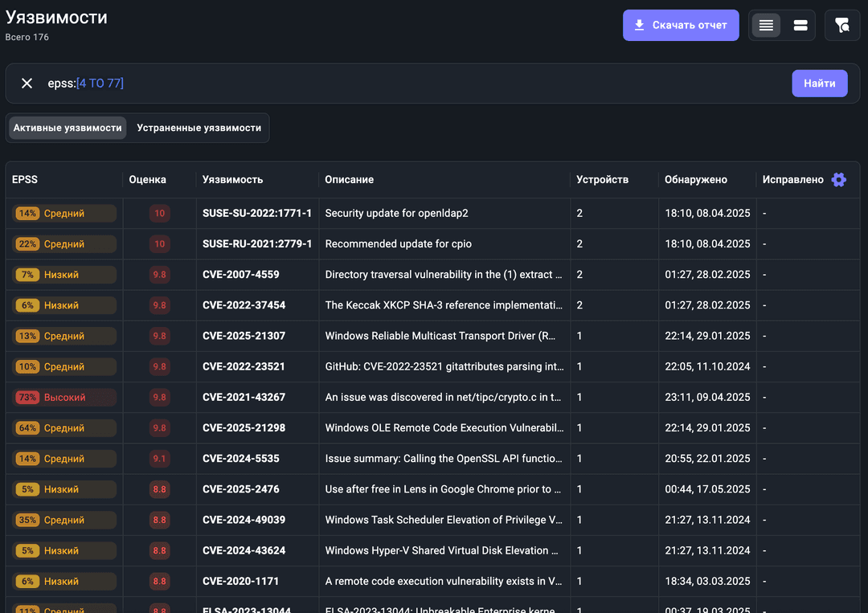868x613 pixels.
Task: Select the Активные уязвимости tab
Action: [68, 128]
